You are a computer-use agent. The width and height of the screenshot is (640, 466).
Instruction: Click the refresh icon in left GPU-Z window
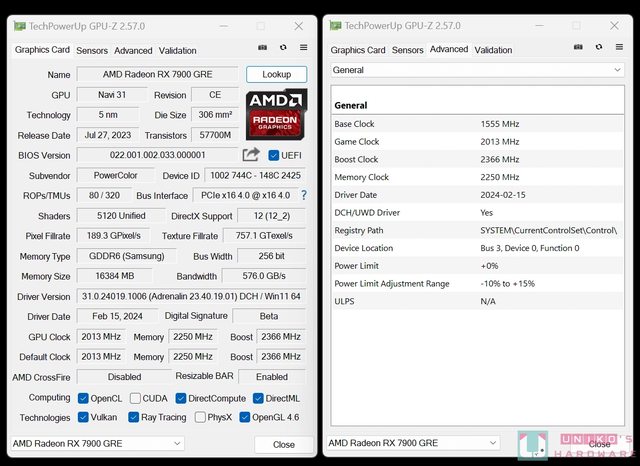(283, 47)
